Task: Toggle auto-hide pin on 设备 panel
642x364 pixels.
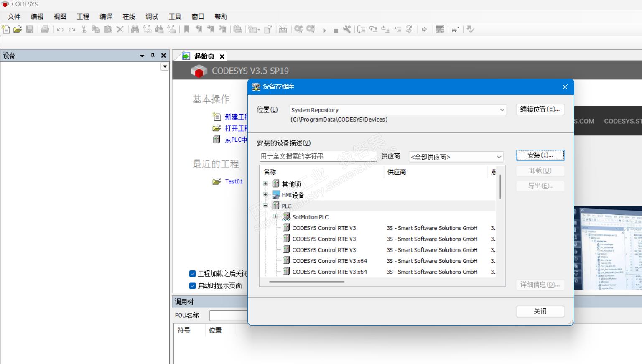Action: click(x=153, y=56)
